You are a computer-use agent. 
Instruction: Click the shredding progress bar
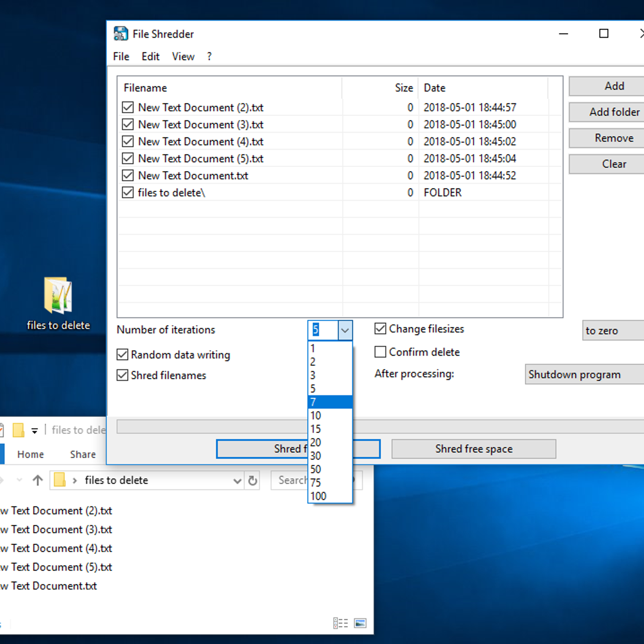(x=380, y=427)
